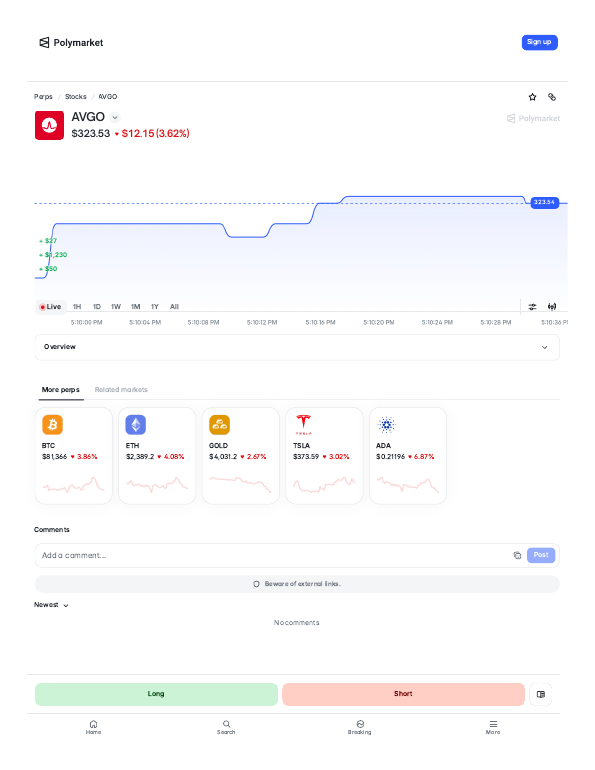Copy the page link with the chain icon
595x770 pixels.
pos(552,97)
